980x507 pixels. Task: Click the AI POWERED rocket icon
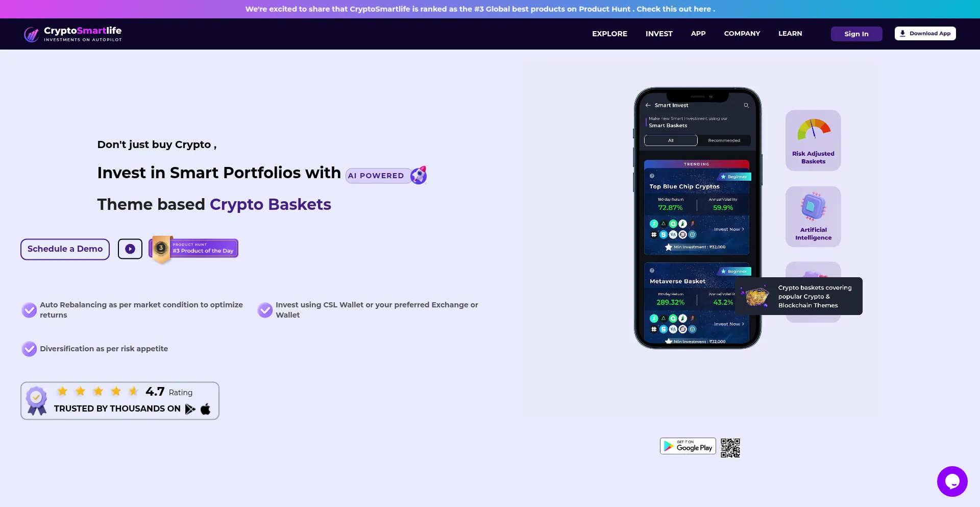(419, 175)
